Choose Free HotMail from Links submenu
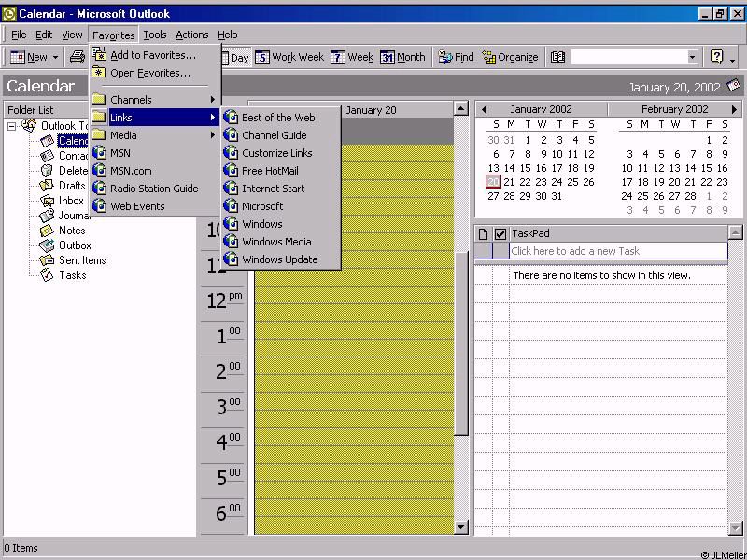Image resolution: width=747 pixels, height=560 pixels. [270, 171]
